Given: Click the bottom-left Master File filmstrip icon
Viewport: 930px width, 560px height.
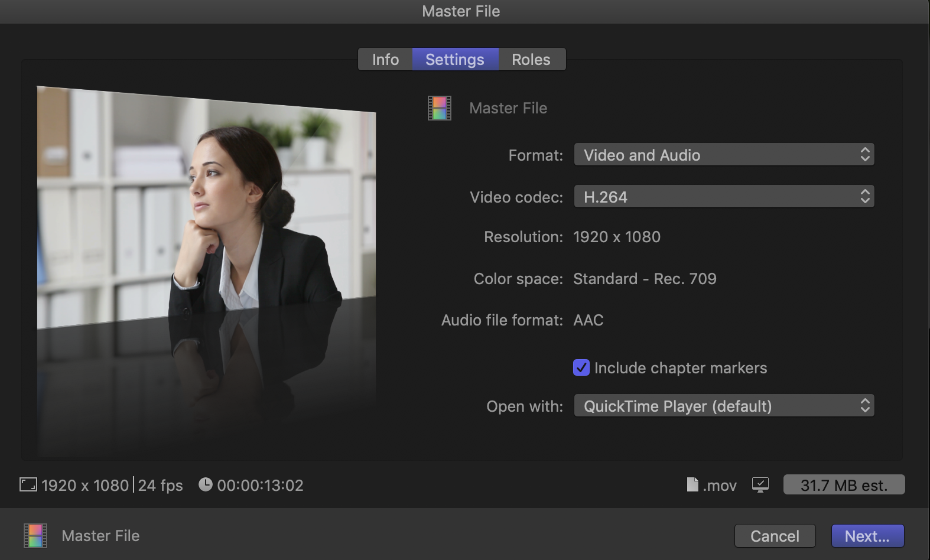Looking at the screenshot, I should 35,536.
